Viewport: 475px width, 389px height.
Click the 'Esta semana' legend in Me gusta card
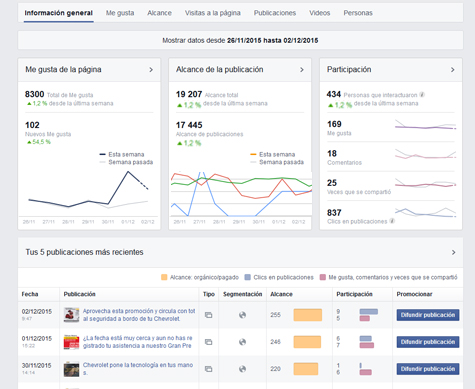(x=122, y=154)
